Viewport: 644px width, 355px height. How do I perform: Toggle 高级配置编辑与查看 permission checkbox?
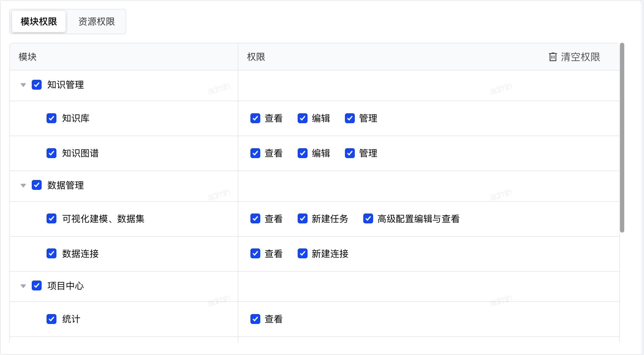pyautogui.click(x=368, y=218)
